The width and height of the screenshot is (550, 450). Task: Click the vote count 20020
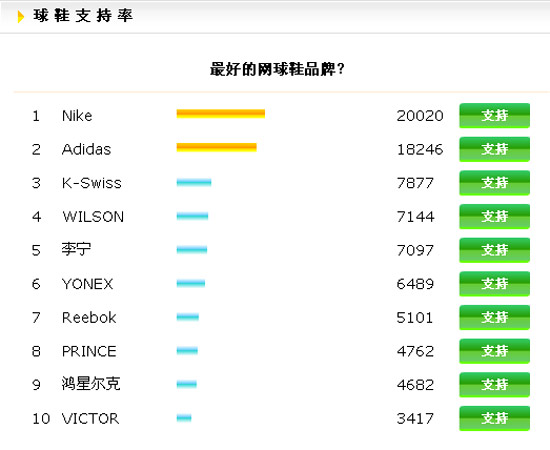[x=420, y=116]
